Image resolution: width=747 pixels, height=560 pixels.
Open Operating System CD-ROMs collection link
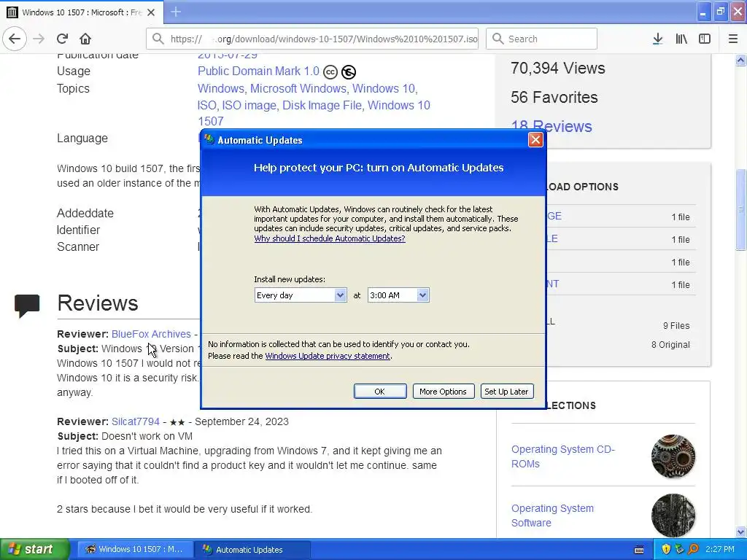pos(563,456)
